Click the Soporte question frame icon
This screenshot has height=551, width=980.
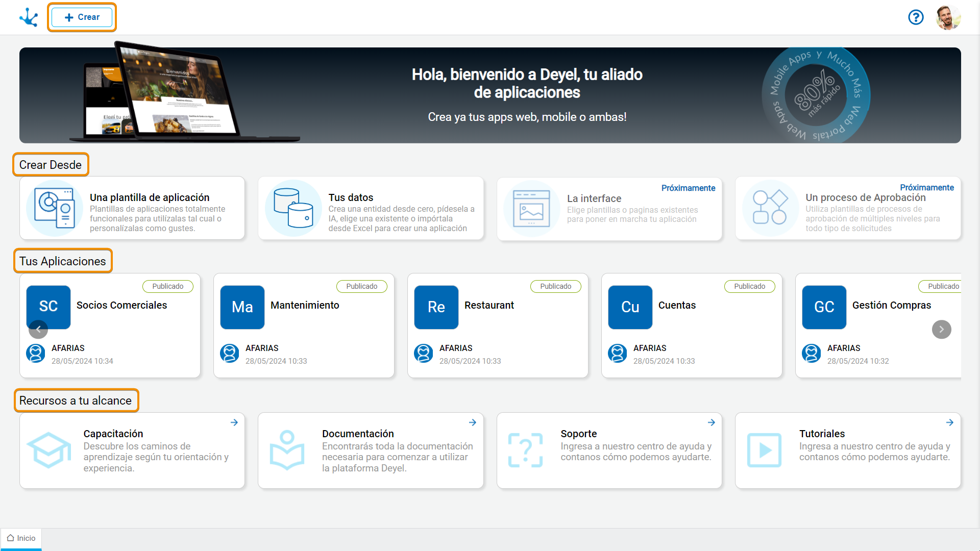pyautogui.click(x=526, y=450)
